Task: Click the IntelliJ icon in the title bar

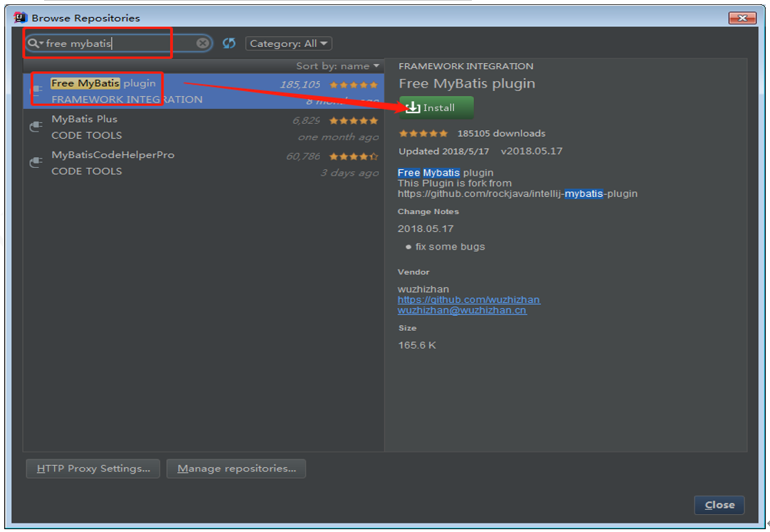Action: pos(20,18)
